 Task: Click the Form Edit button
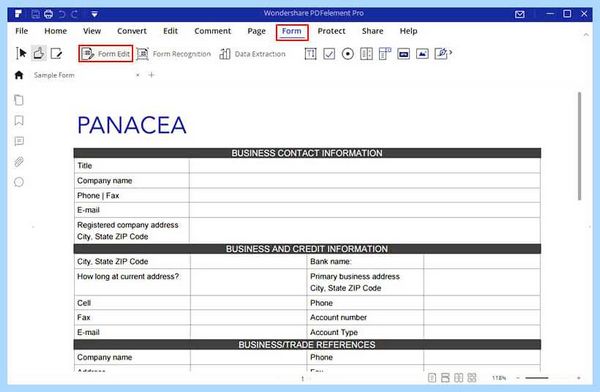tap(106, 54)
